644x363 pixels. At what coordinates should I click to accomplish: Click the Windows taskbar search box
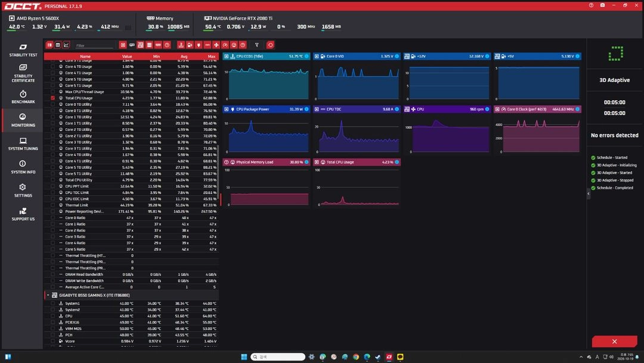[x=278, y=356]
